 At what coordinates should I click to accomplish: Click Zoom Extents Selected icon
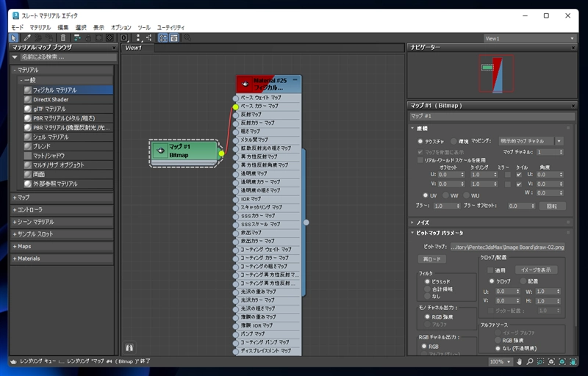pos(562,362)
